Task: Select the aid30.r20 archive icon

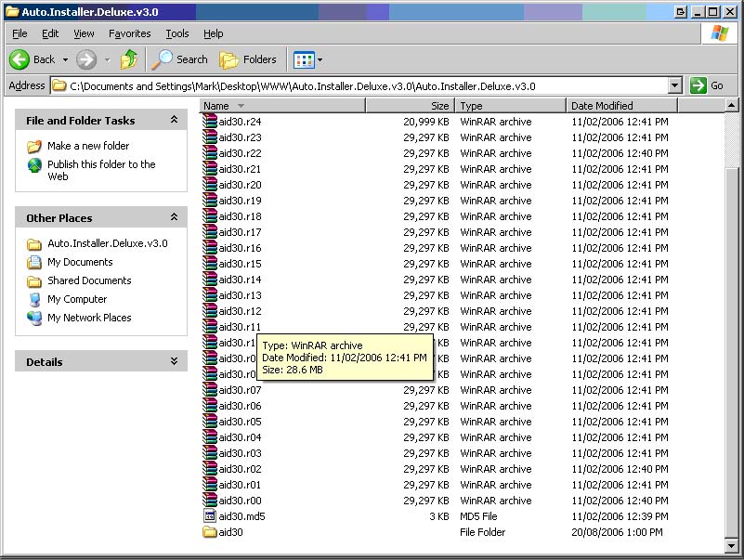Action: (x=210, y=185)
